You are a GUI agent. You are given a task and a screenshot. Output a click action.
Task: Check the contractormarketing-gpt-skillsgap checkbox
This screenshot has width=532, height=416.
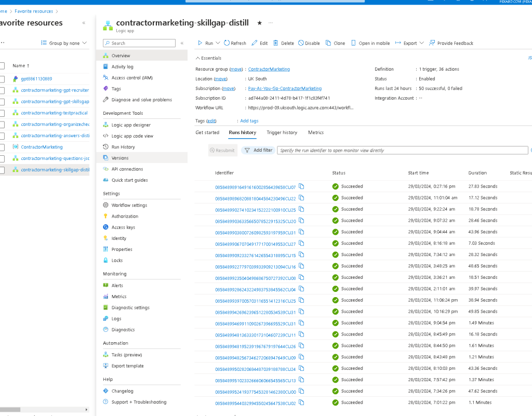[x=2, y=102]
